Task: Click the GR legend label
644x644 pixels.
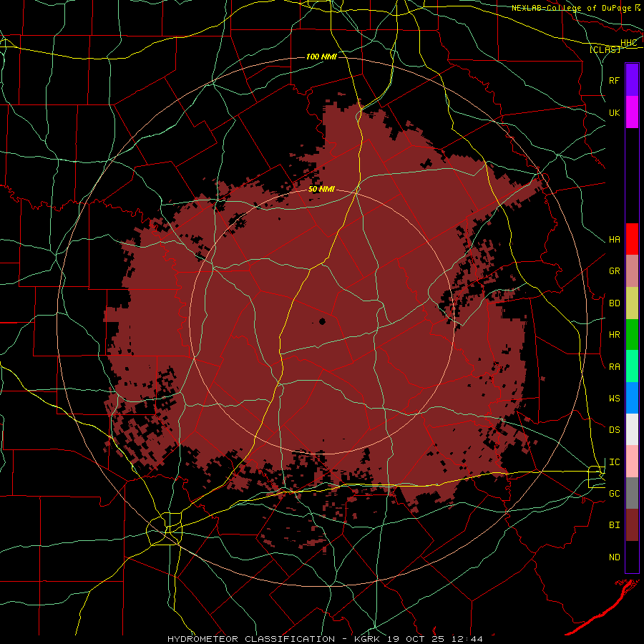Action: click(x=615, y=271)
